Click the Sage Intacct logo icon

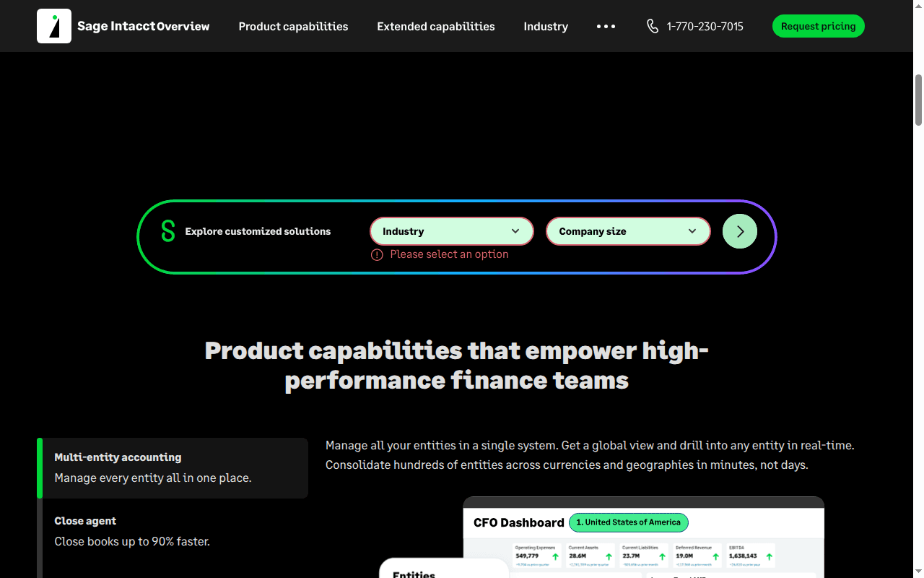54,26
